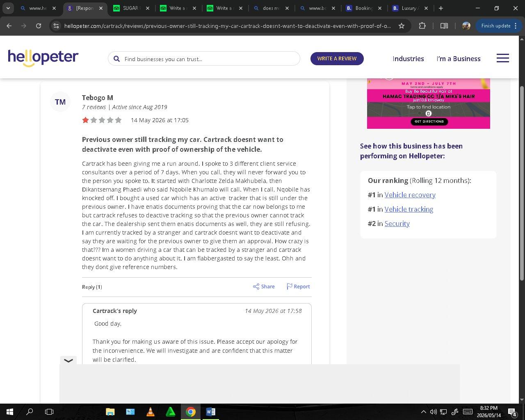Open the Security ranking link
Screen dimensions: 525x420
(397, 224)
